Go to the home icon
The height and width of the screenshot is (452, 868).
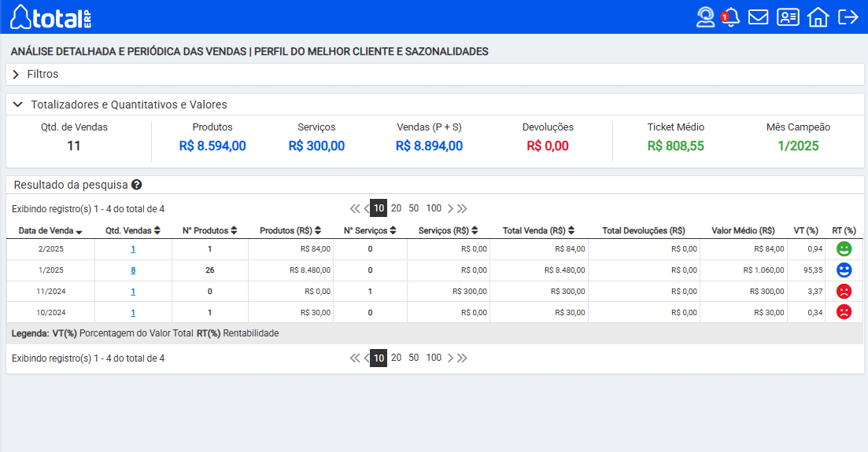coord(818,17)
